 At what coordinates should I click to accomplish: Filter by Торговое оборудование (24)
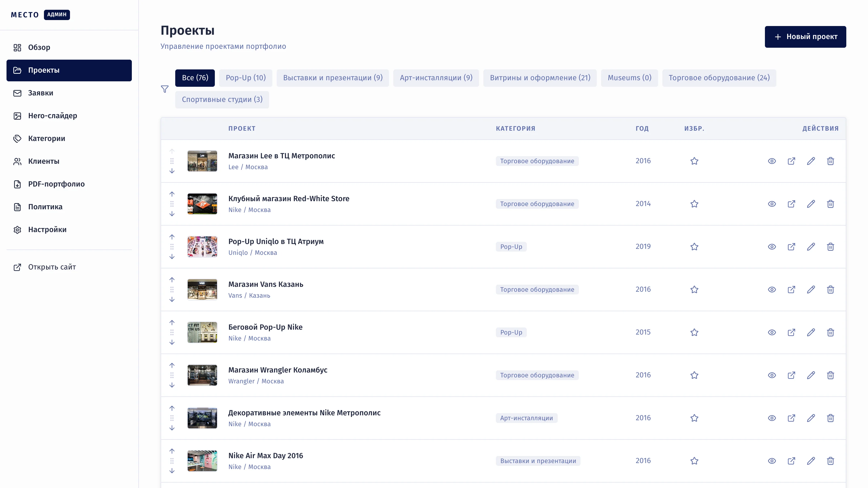coord(719,78)
